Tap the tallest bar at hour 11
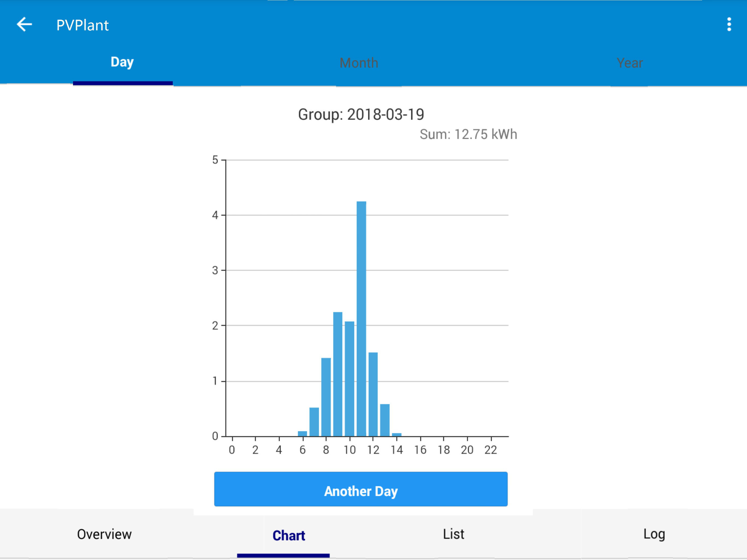The image size is (747, 560). (x=361, y=319)
